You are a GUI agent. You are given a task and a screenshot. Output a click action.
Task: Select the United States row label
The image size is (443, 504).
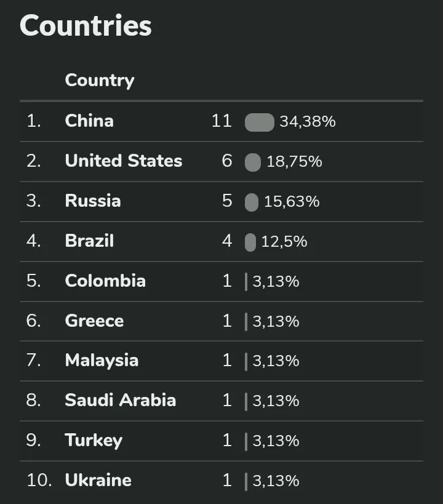124,161
